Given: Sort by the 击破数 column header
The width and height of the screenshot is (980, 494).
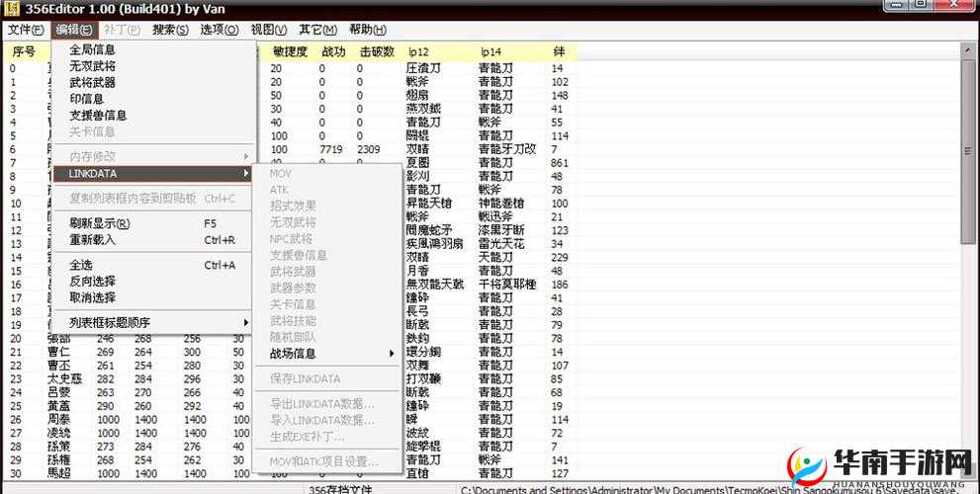Looking at the screenshot, I should coord(377,51).
